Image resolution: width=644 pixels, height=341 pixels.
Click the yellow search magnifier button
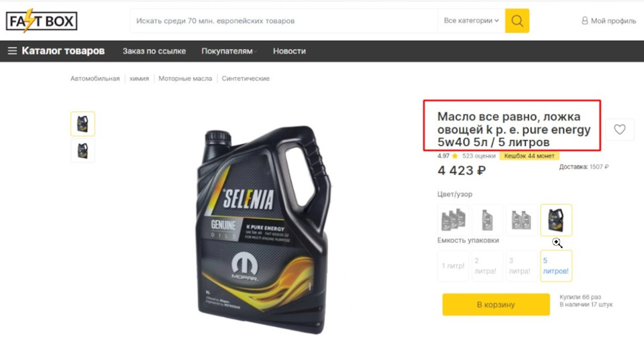[x=517, y=21]
